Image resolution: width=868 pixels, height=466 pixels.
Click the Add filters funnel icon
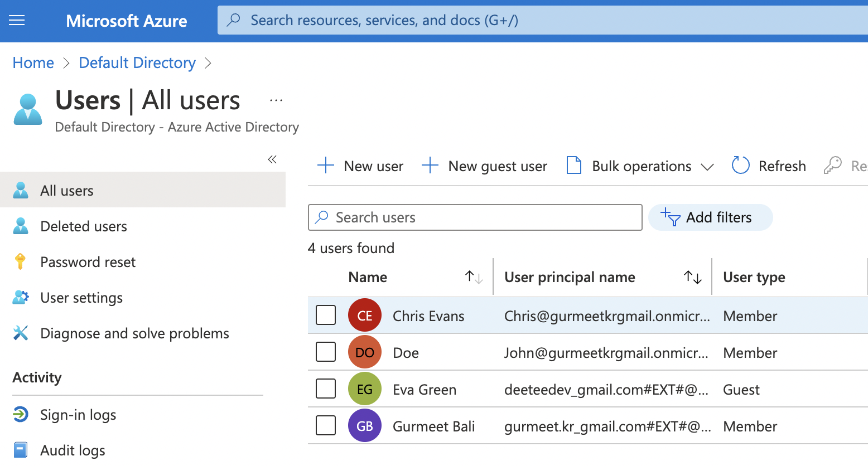670,217
